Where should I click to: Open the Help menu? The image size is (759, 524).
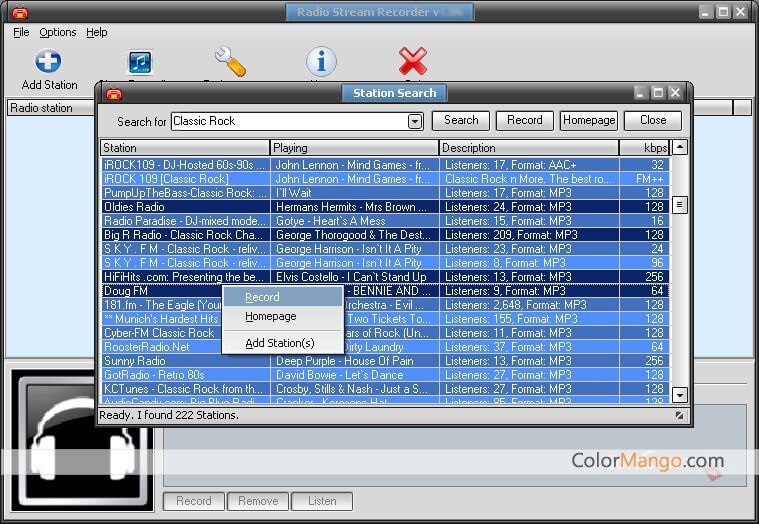pos(97,32)
